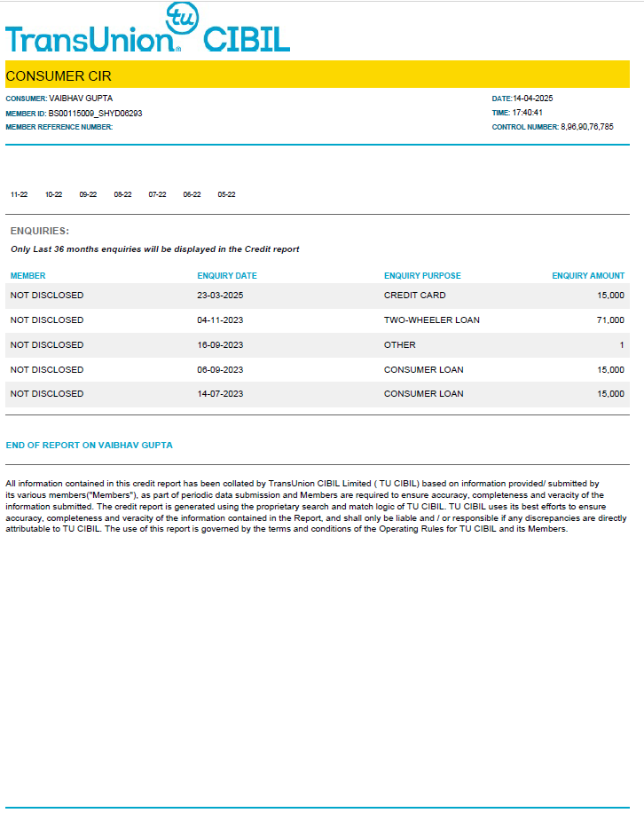Select the report date 14-04-2025

click(532, 98)
